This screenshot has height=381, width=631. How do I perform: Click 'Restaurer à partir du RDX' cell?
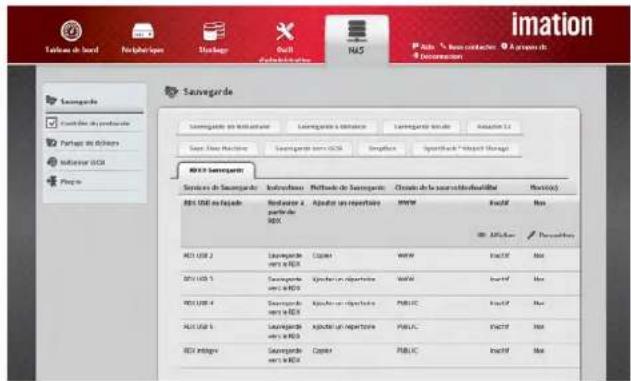click(286, 212)
